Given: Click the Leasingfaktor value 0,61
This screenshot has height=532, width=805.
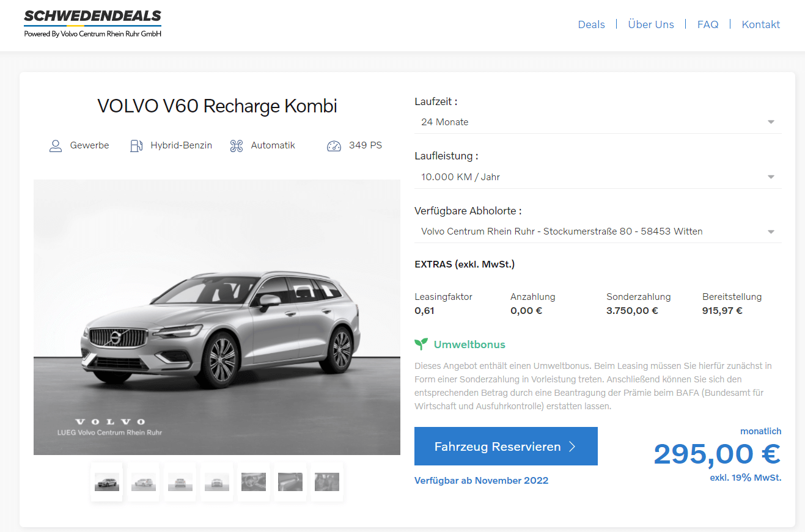Looking at the screenshot, I should [424, 310].
